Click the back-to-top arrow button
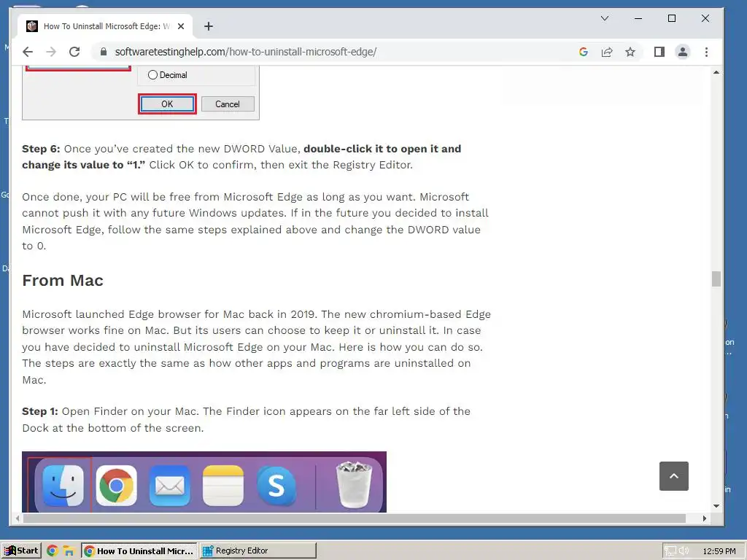Viewport: 747px width, 560px height. coord(673,475)
